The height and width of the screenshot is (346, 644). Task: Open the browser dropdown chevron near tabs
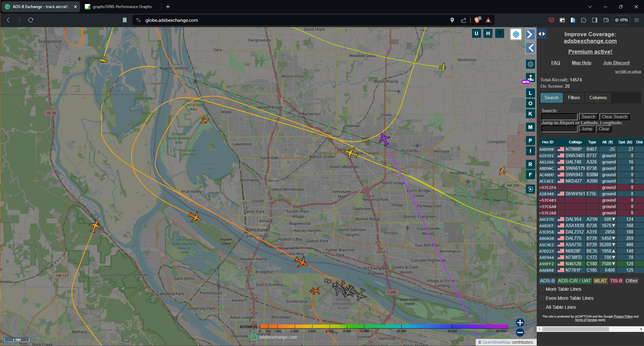click(x=590, y=6)
